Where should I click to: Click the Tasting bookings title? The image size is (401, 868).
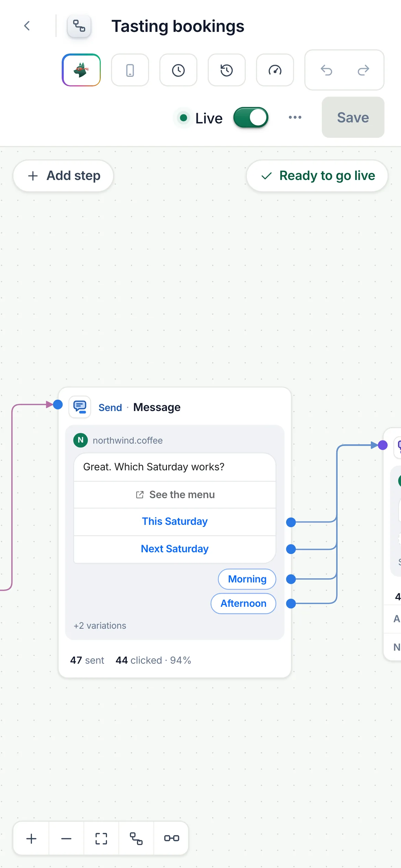[x=178, y=26]
